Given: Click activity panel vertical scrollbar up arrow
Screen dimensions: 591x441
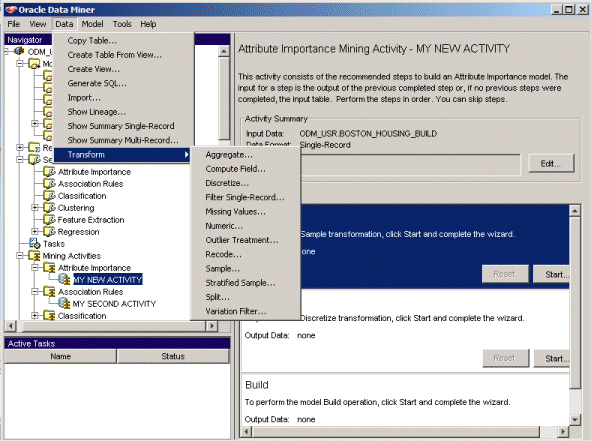Looking at the screenshot, I should [574, 211].
